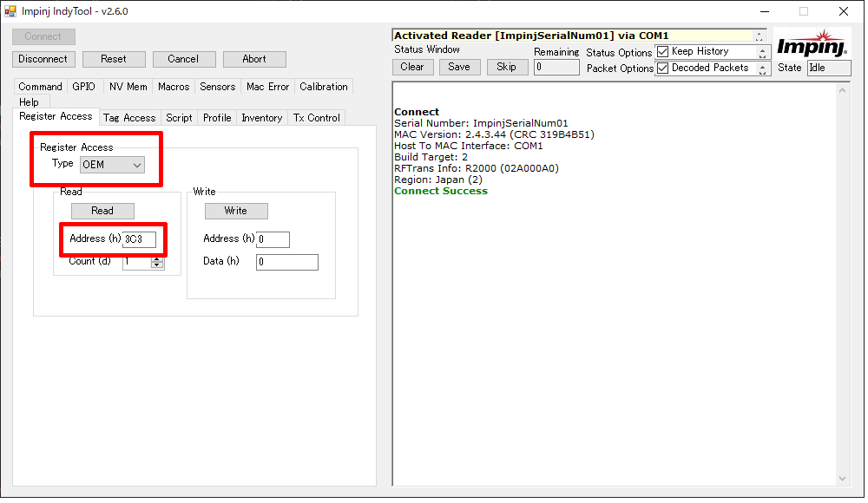Open the Sensors tab
The image size is (868, 503).
tap(218, 87)
